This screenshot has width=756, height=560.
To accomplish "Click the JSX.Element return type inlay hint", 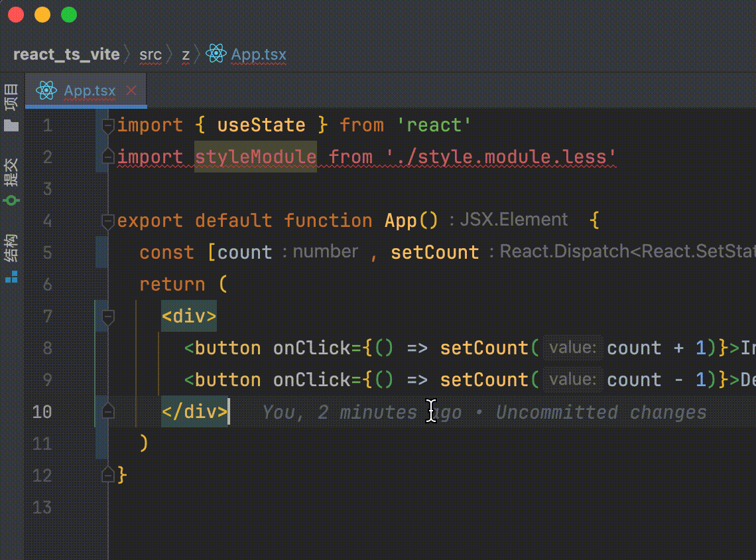I will point(513,220).
